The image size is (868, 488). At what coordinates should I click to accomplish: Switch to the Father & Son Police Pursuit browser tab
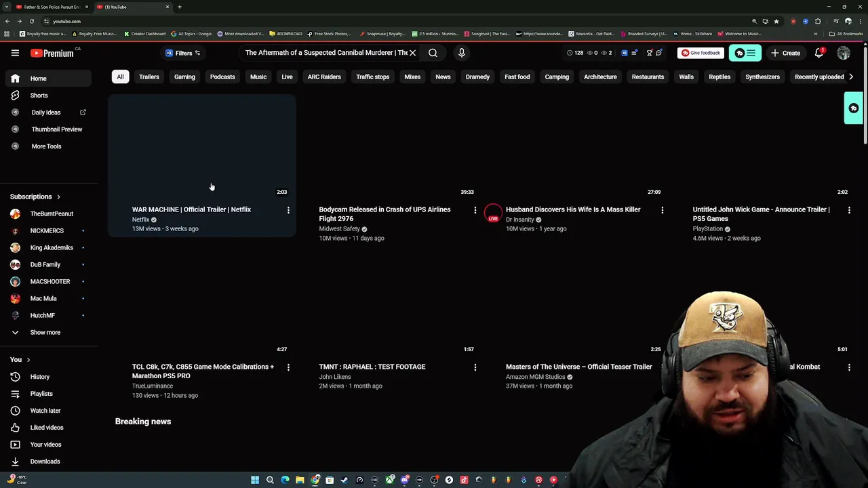tap(52, 7)
